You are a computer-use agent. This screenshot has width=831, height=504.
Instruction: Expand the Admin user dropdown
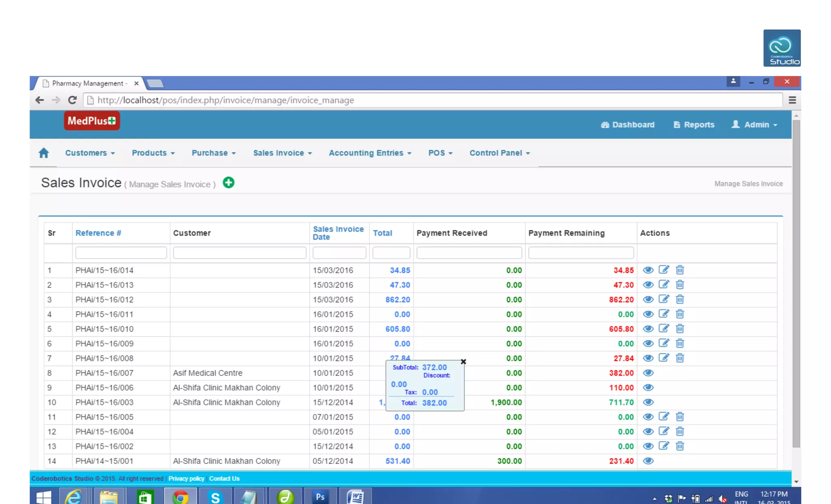pos(755,124)
